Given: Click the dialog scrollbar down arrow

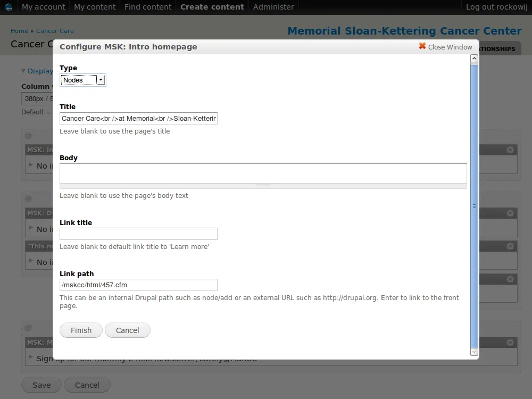Looking at the screenshot, I should 475,352.
